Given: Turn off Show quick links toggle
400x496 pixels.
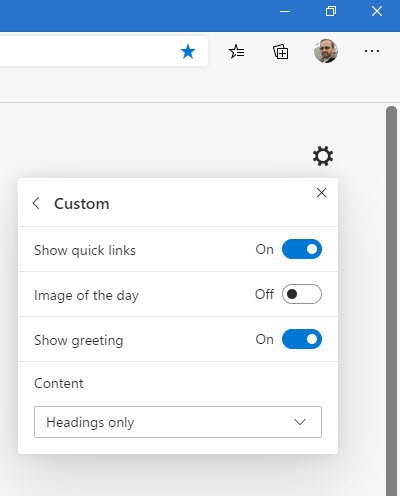Looking at the screenshot, I should click(302, 249).
